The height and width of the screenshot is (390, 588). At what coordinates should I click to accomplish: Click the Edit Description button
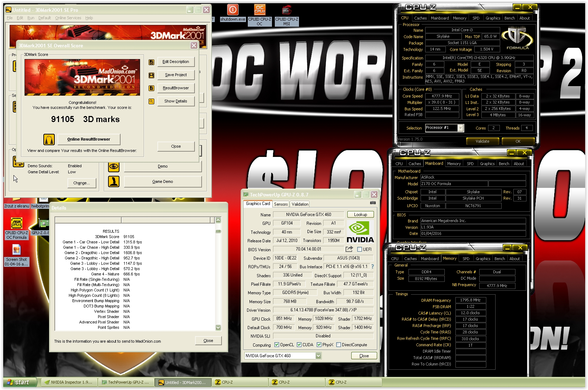pyautogui.click(x=176, y=62)
